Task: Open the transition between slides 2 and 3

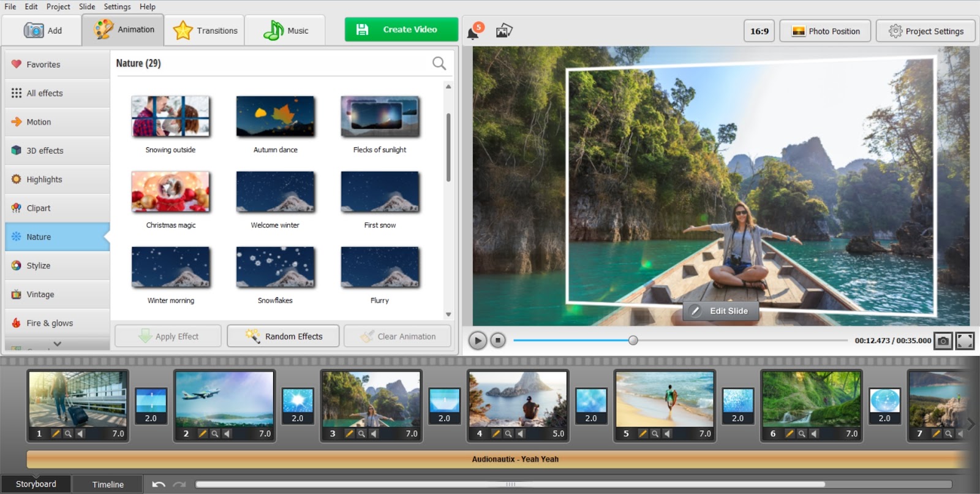Action: click(298, 406)
